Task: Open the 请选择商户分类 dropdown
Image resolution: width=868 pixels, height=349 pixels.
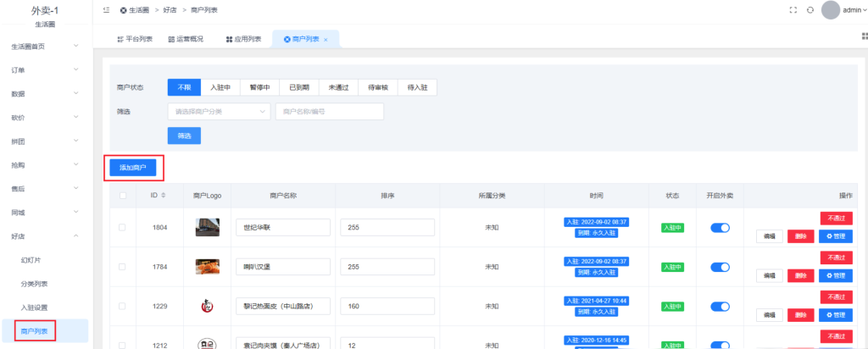Action: tap(219, 112)
